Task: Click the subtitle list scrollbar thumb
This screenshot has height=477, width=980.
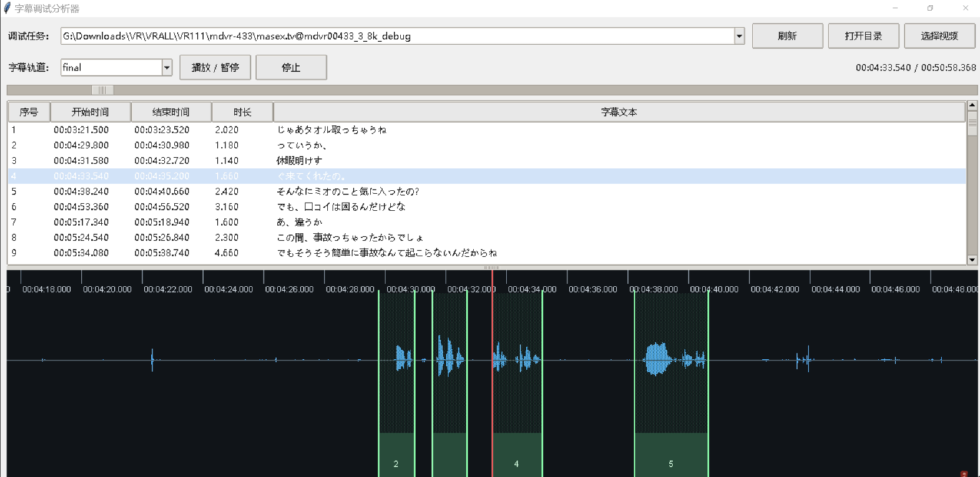Action: click(x=972, y=123)
